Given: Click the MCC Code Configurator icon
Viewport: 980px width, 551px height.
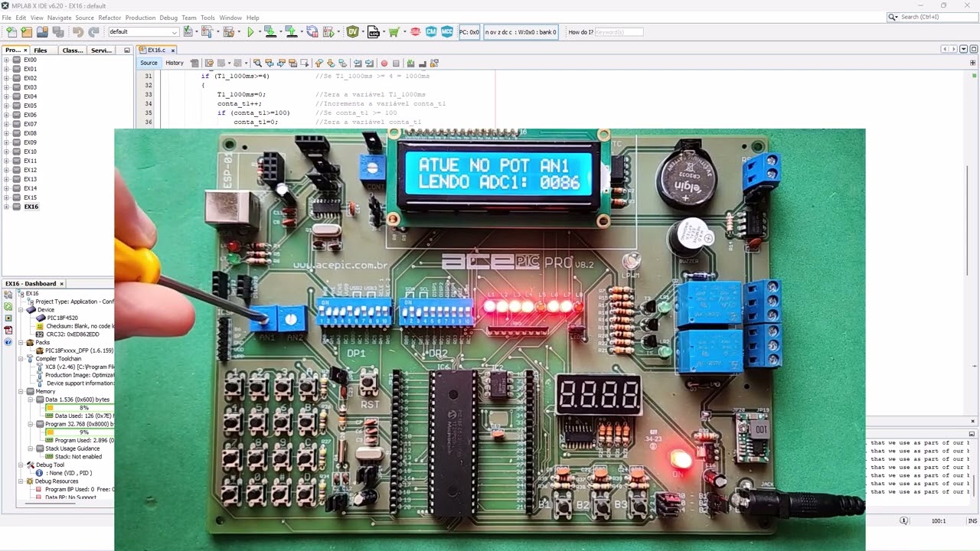Looking at the screenshot, I should (x=446, y=32).
